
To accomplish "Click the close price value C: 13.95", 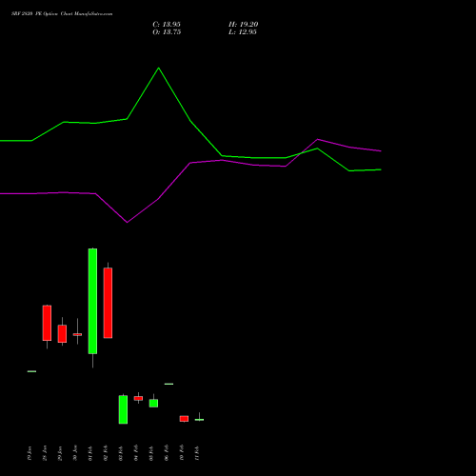I will point(167,25).
